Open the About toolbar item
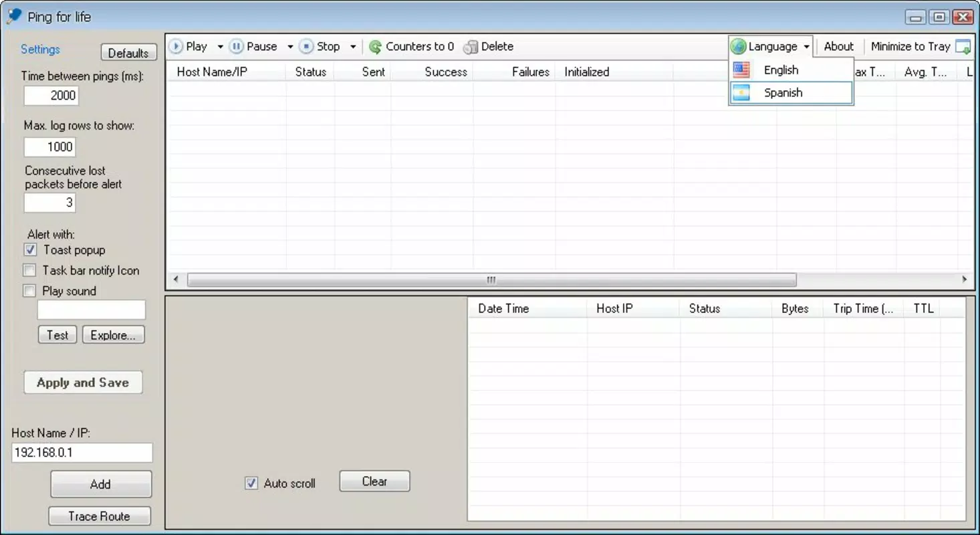The width and height of the screenshot is (980, 535). (838, 47)
